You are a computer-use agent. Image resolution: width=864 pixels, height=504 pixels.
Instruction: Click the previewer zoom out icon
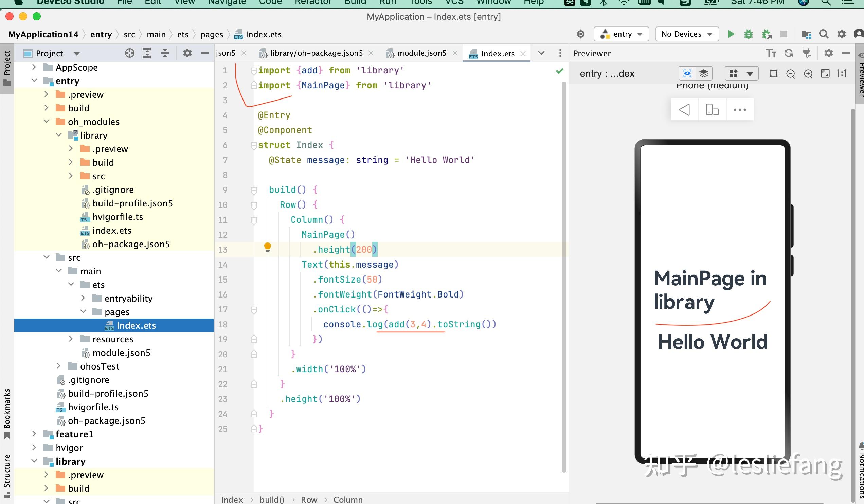[791, 74]
